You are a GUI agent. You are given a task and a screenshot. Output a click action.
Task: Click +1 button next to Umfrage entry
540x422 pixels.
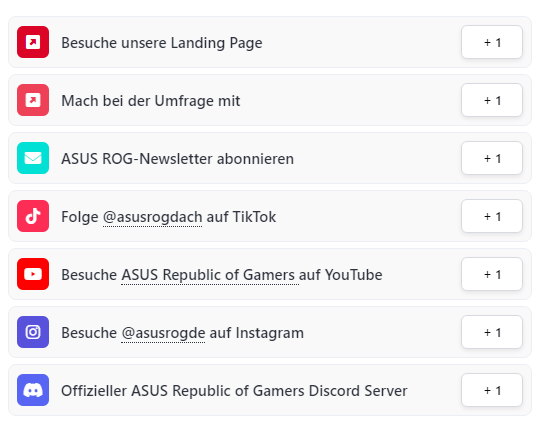[492, 100]
